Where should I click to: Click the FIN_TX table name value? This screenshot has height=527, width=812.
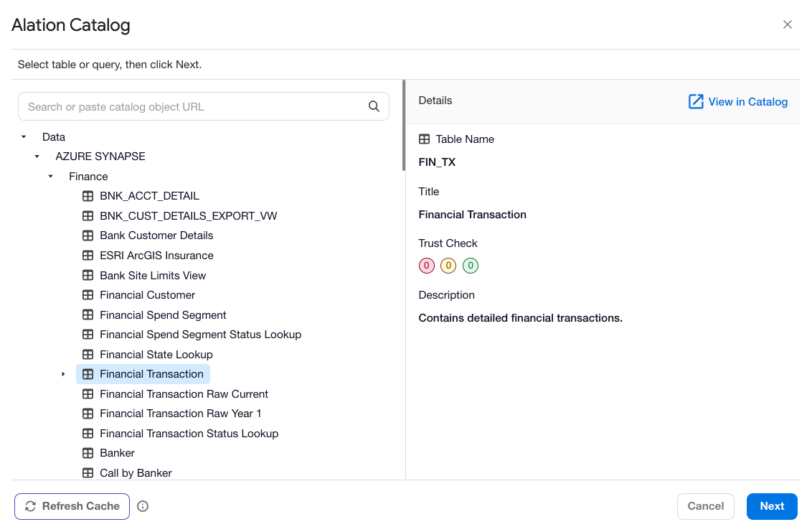click(437, 162)
